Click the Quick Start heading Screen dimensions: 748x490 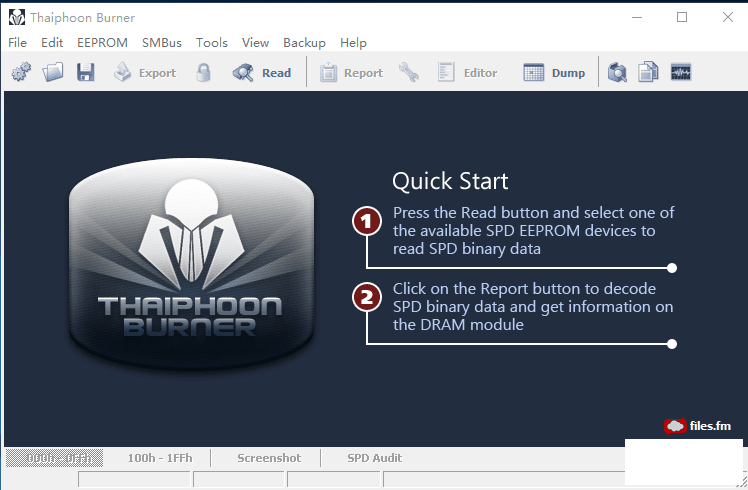450,181
